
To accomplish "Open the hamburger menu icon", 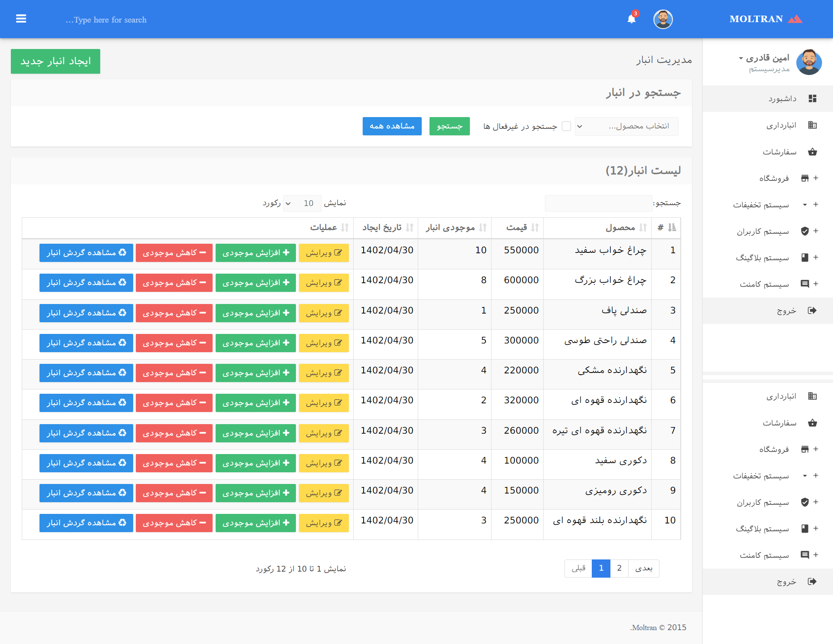I will (x=21, y=19).
